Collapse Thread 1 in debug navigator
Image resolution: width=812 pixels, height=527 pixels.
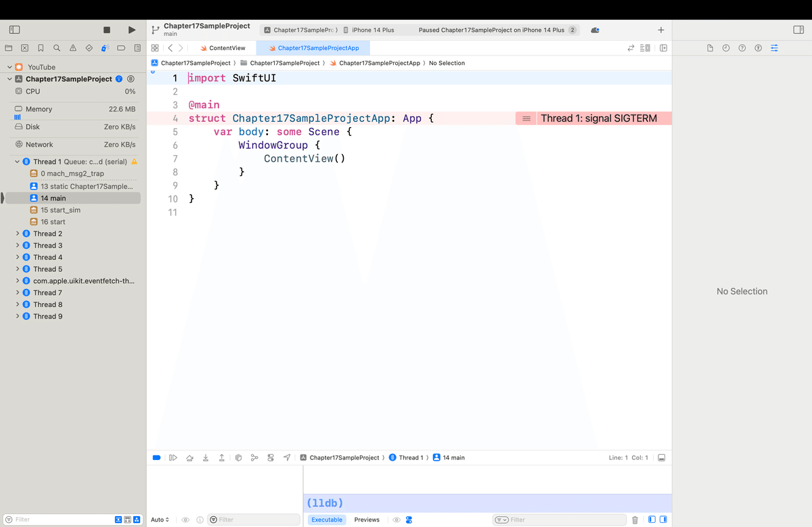17,162
